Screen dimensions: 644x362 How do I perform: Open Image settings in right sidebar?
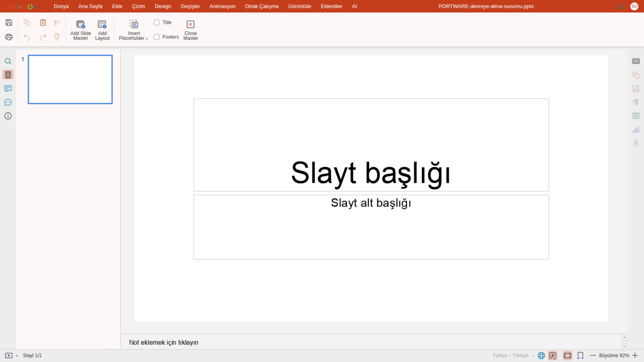click(636, 88)
